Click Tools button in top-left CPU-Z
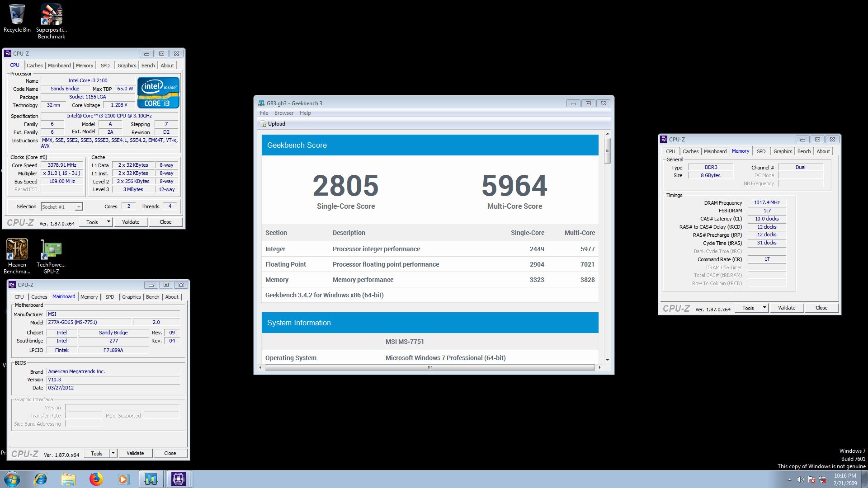The image size is (868, 488). [x=92, y=222]
